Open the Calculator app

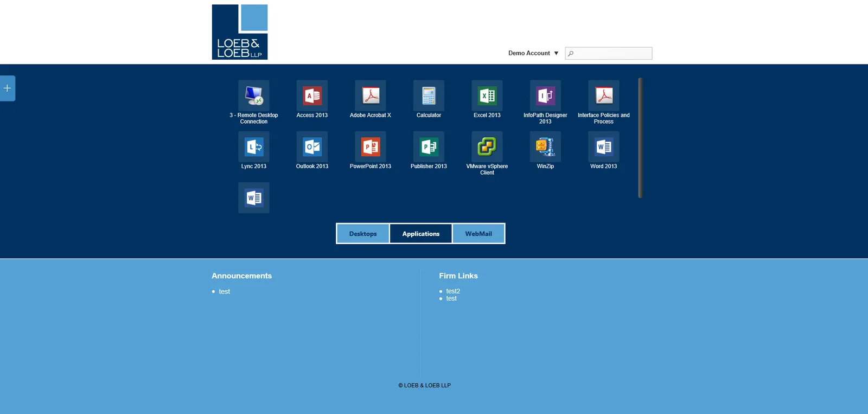(x=429, y=96)
